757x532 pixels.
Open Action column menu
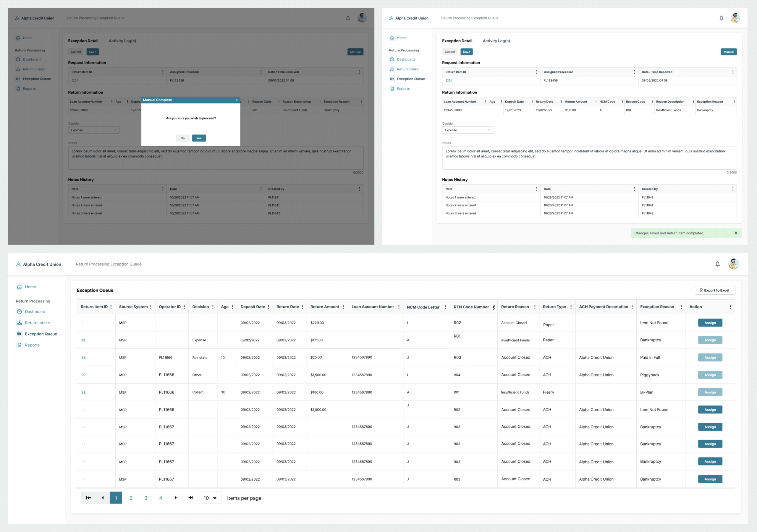click(x=731, y=307)
